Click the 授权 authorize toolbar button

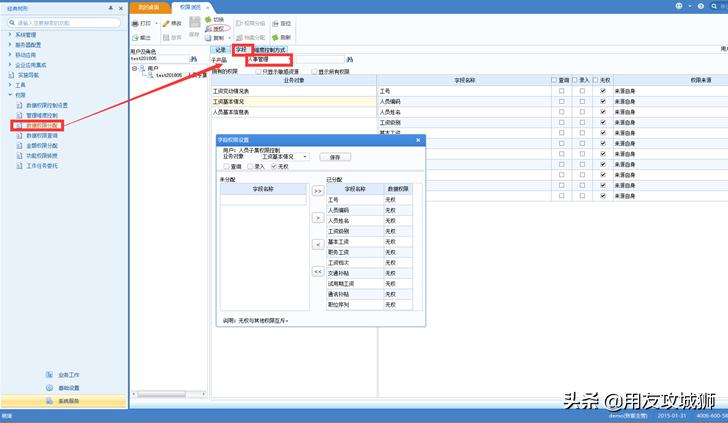(x=217, y=28)
